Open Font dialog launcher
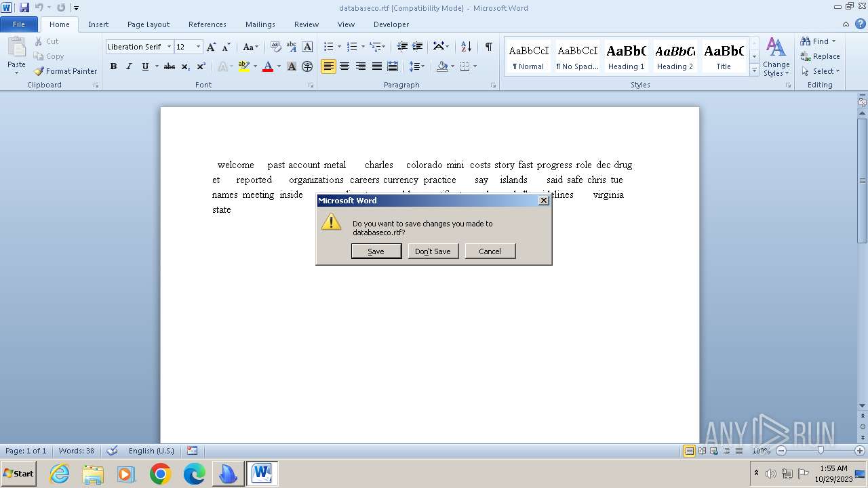868x488 pixels. (311, 85)
